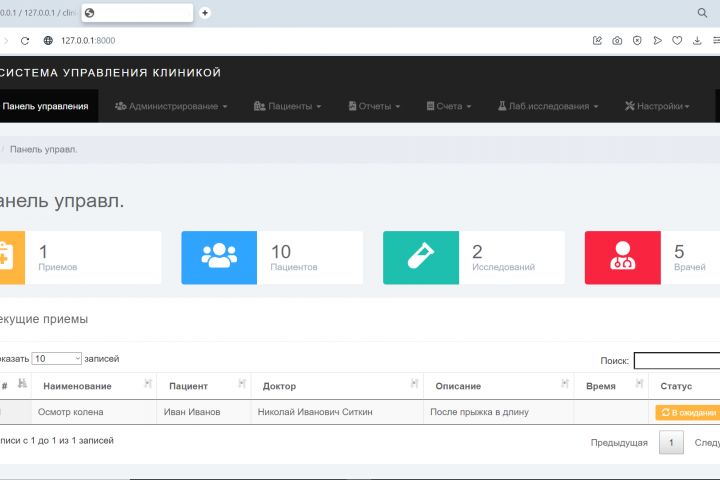Click the active browser tab
The image size is (720, 480).
coord(137,13)
